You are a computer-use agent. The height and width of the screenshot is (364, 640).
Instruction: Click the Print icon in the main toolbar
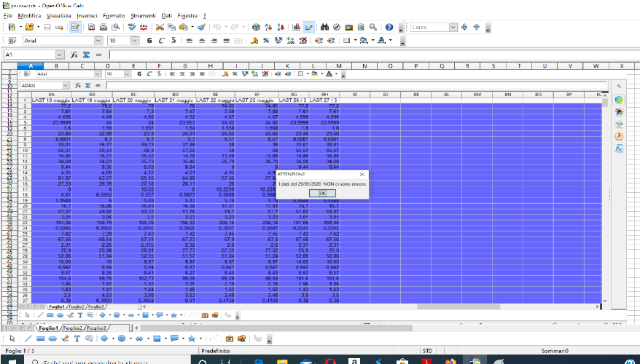pos(104,28)
